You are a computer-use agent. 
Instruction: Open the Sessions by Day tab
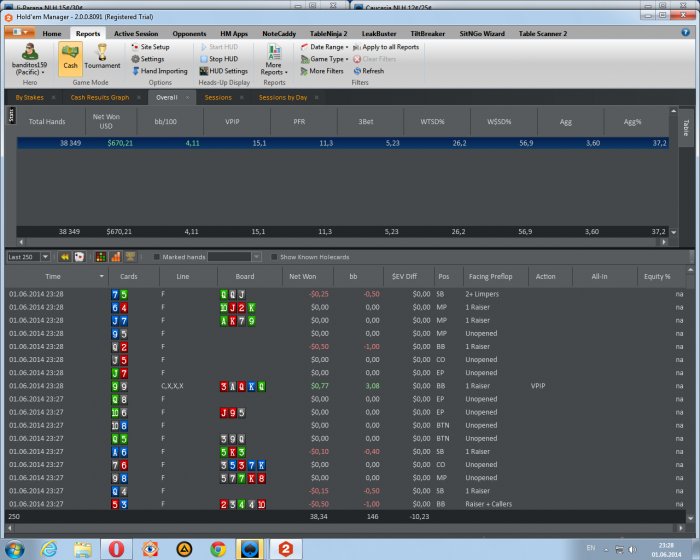tap(283, 98)
